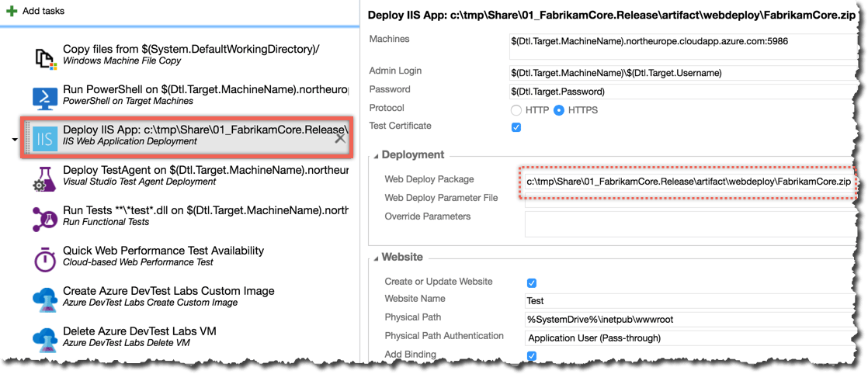Click the green plus Add tasks icon
The width and height of the screenshot is (868, 374).
coord(11,11)
